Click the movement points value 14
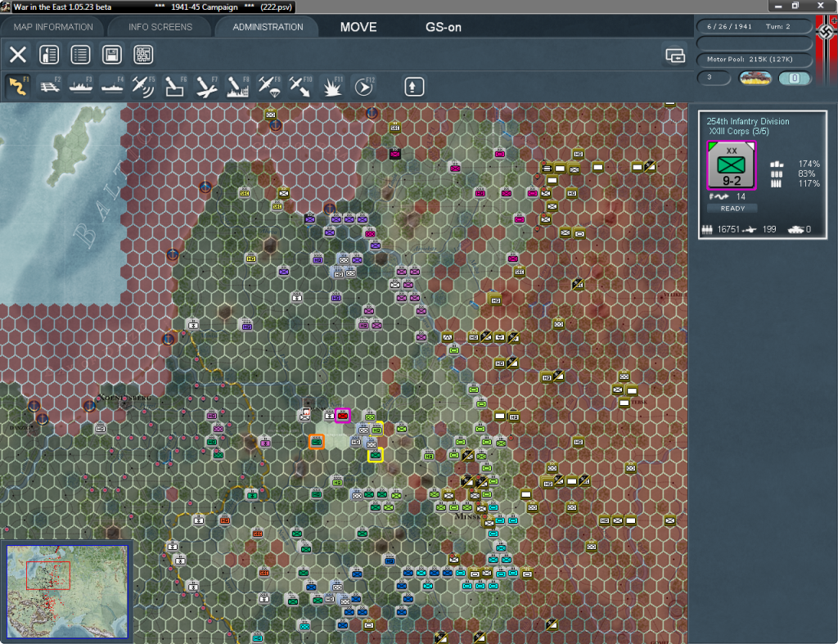 (740, 196)
